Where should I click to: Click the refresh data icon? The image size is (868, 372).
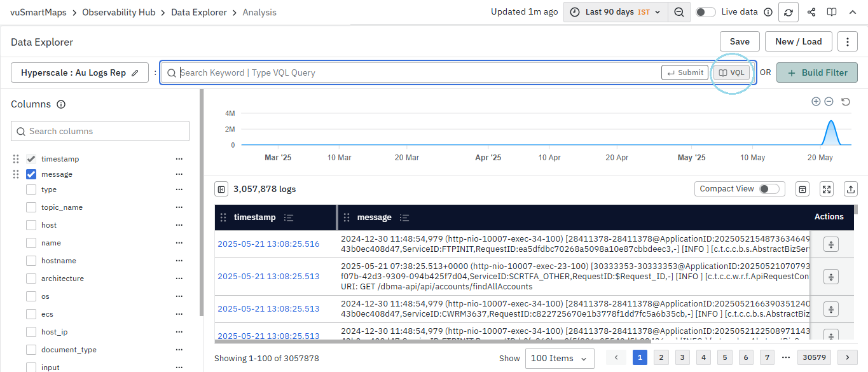click(789, 12)
